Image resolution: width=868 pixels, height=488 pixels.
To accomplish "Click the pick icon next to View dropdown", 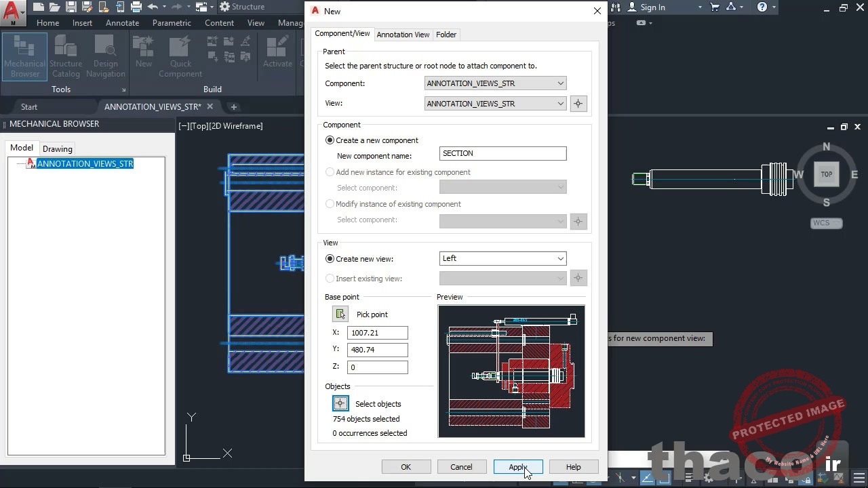I will tap(578, 104).
